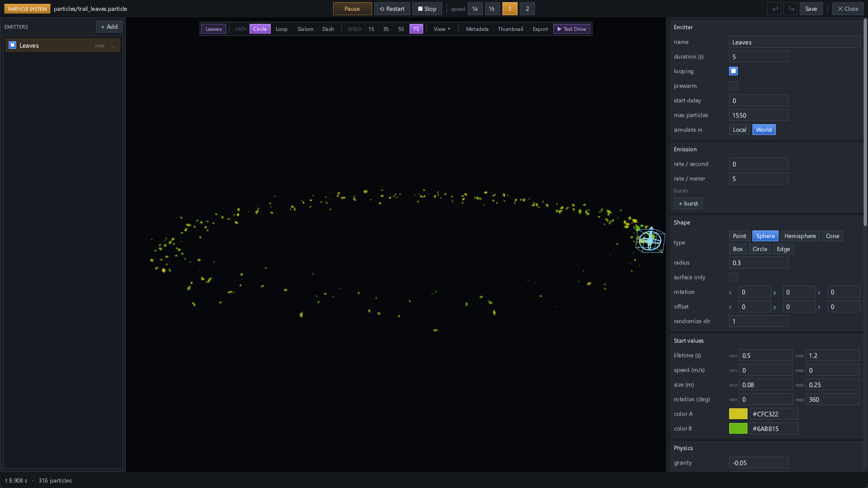The height and width of the screenshot is (488, 868).
Task: Click the redo arrow icon
Action: (x=791, y=9)
